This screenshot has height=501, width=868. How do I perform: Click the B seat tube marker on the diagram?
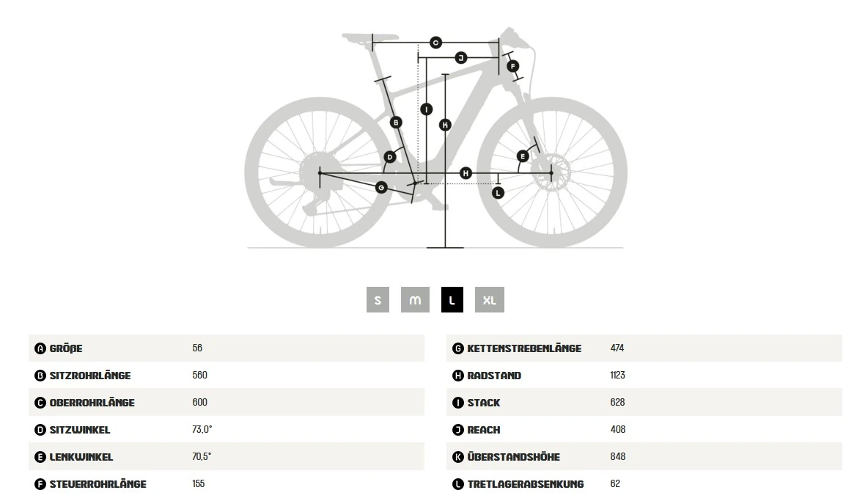(396, 122)
